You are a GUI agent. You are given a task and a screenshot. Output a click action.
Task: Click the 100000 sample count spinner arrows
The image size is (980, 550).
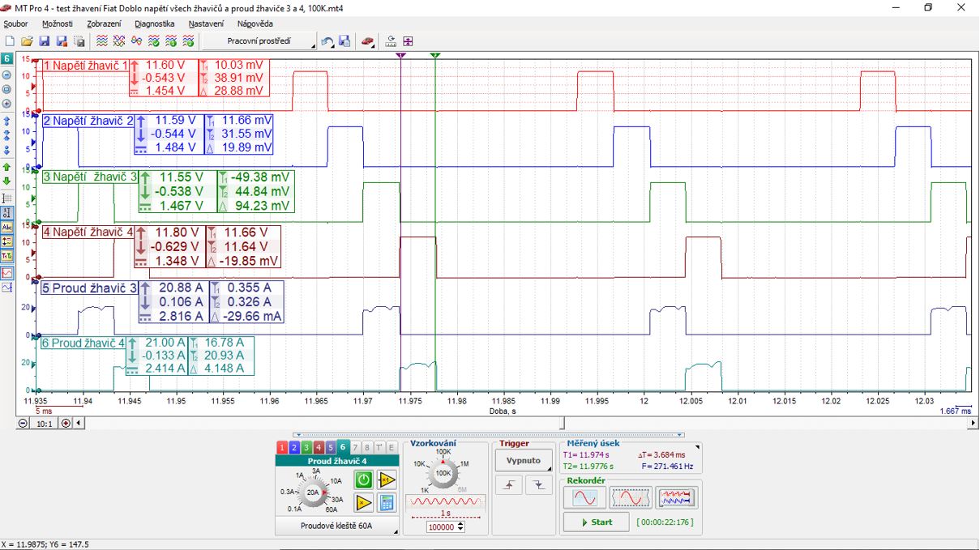tap(461, 527)
